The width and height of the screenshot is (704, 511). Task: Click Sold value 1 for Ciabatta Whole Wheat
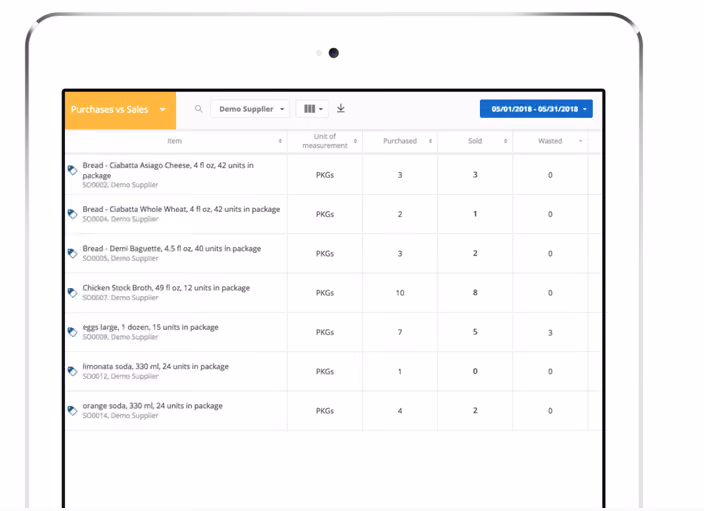click(475, 214)
